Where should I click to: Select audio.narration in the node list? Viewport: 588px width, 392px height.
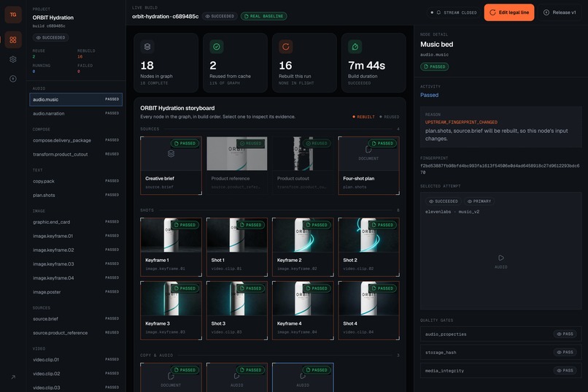pyautogui.click(x=76, y=113)
